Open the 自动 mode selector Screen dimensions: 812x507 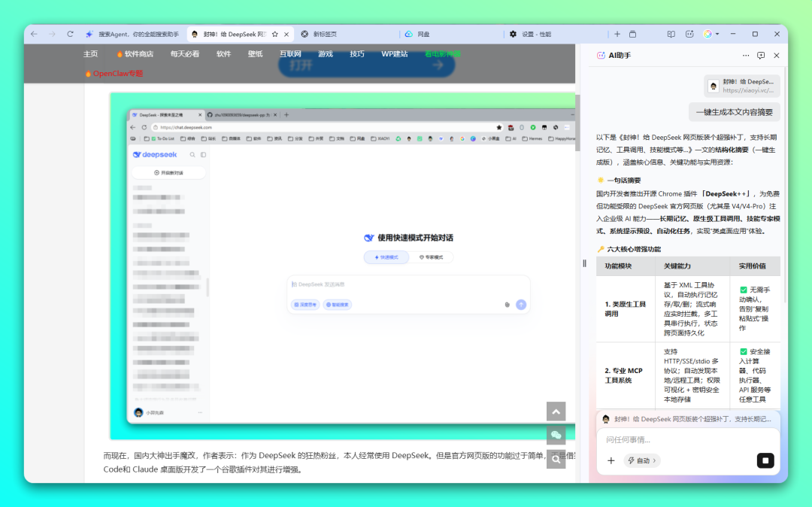pyautogui.click(x=641, y=460)
